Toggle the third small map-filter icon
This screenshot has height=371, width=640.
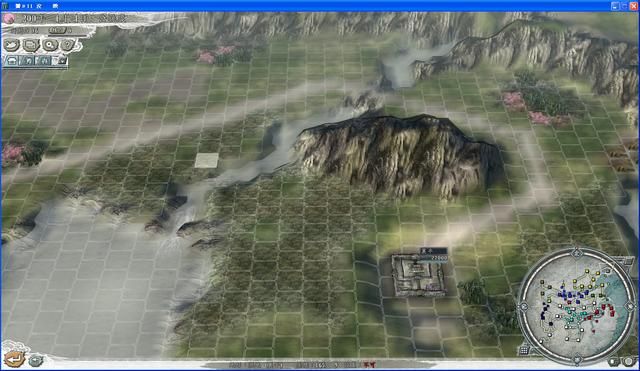pos(44,61)
